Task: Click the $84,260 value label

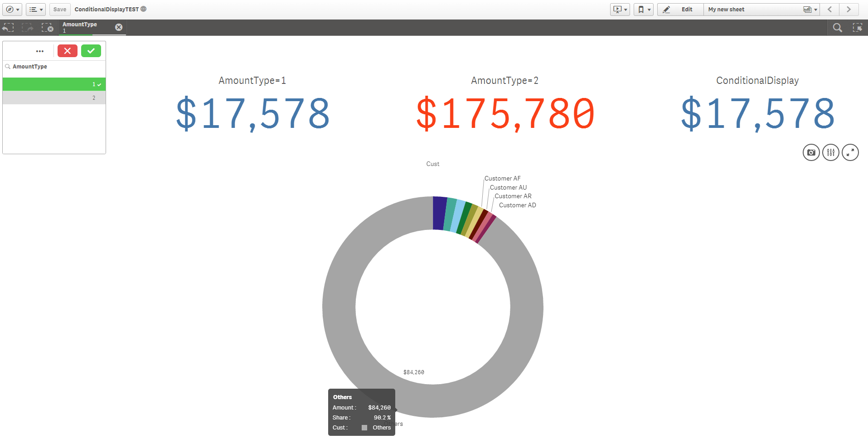Action: 414,372
